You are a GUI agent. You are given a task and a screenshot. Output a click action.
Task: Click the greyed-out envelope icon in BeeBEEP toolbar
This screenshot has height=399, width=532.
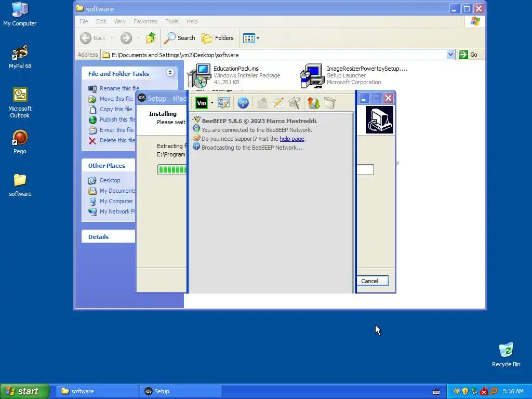click(x=262, y=103)
